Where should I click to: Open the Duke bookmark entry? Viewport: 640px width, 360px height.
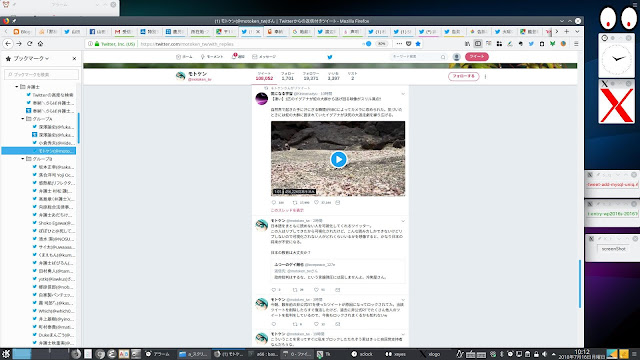[53, 335]
